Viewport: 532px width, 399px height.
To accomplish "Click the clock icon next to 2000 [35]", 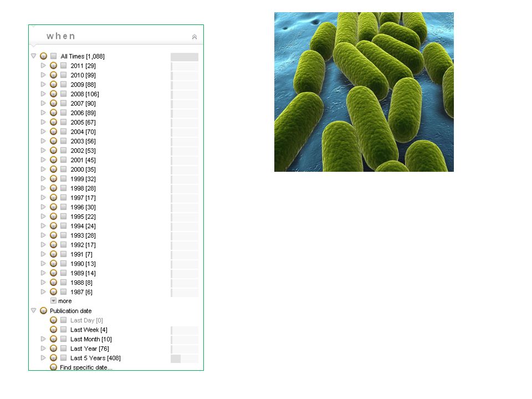I will click(53, 170).
